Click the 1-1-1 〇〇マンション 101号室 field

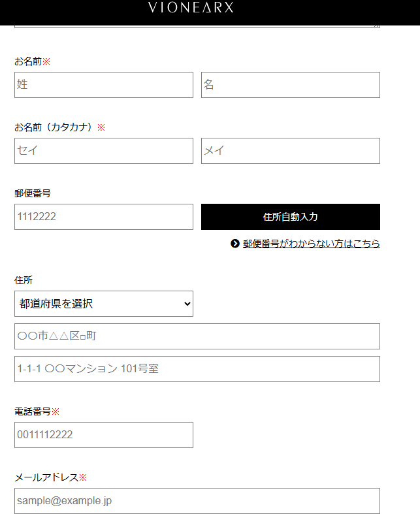point(197,369)
